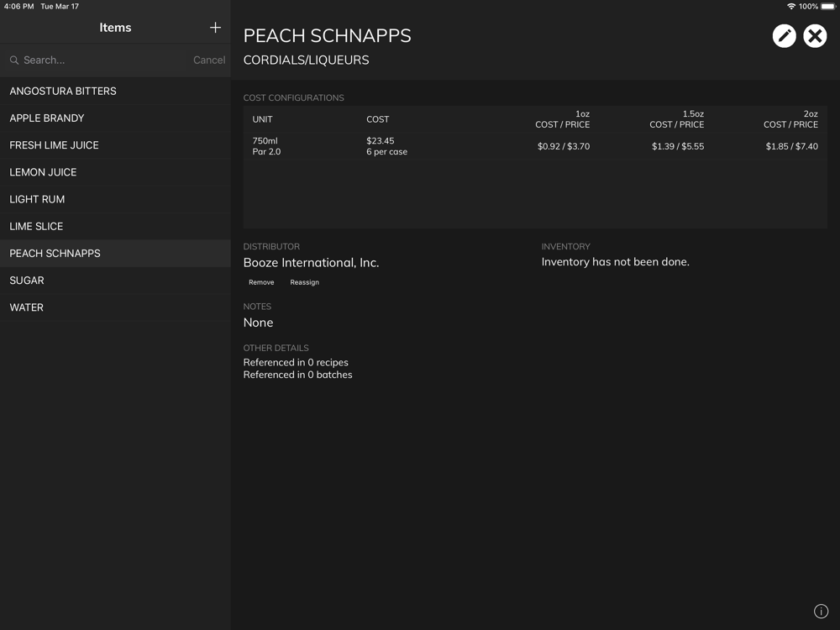Click "Referenced in 0 batches" text

click(x=298, y=375)
